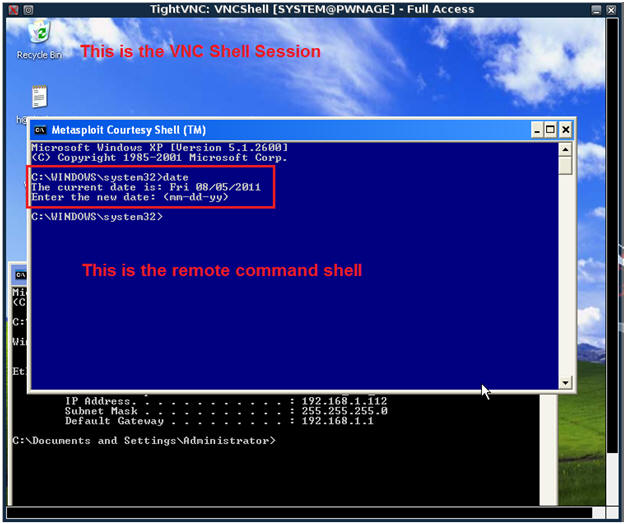Minimize the TightVNC viewer window

pyautogui.click(x=596, y=10)
